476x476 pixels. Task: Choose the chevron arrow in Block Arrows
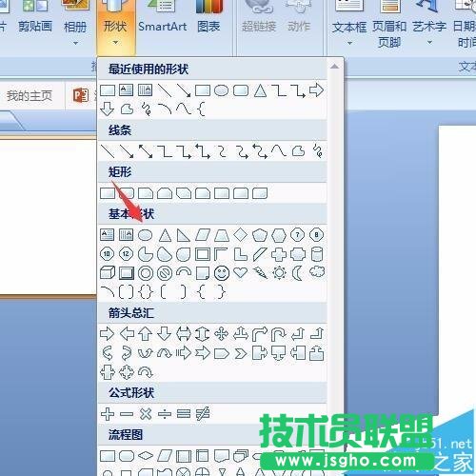(x=241, y=353)
